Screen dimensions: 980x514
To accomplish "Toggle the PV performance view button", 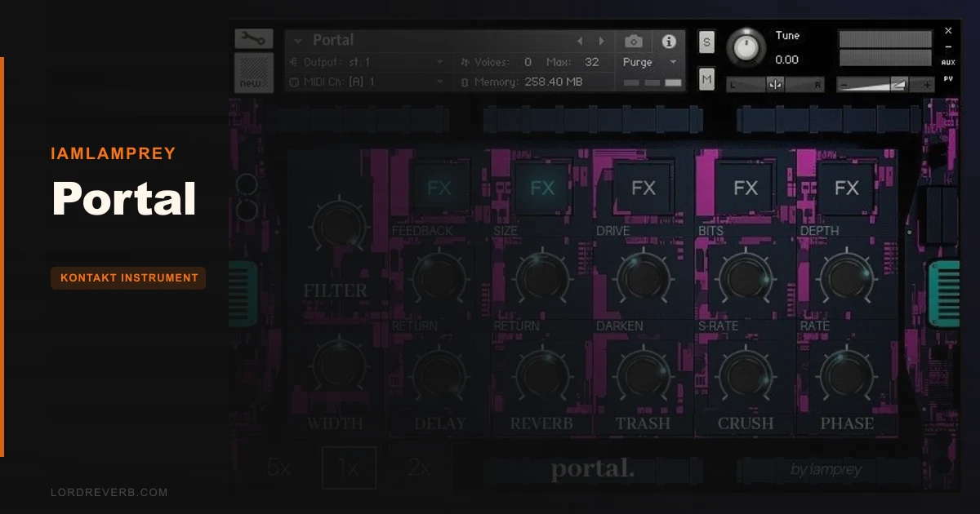I will [948, 79].
